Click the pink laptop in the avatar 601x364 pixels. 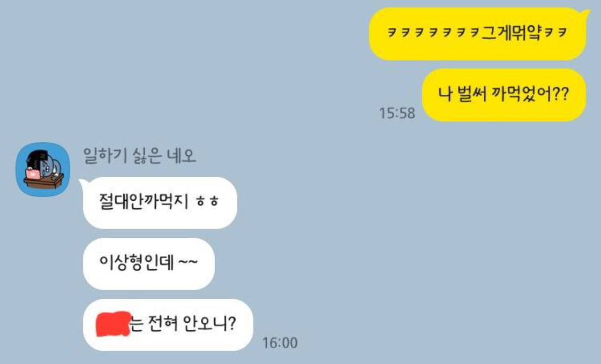point(33,175)
